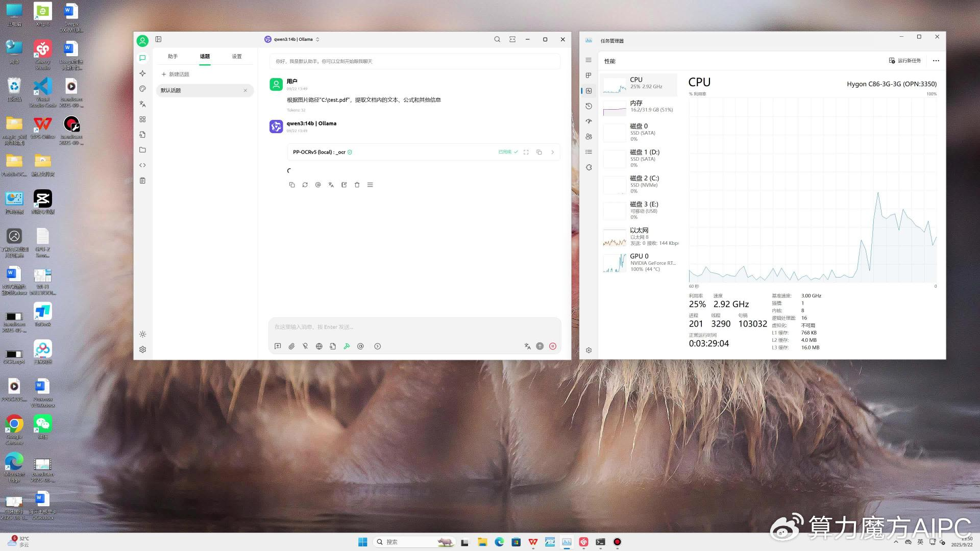Viewport: 980px width, 551px height.
Task: Open the qwen3:14b | Ollama model selector
Action: tap(292, 39)
